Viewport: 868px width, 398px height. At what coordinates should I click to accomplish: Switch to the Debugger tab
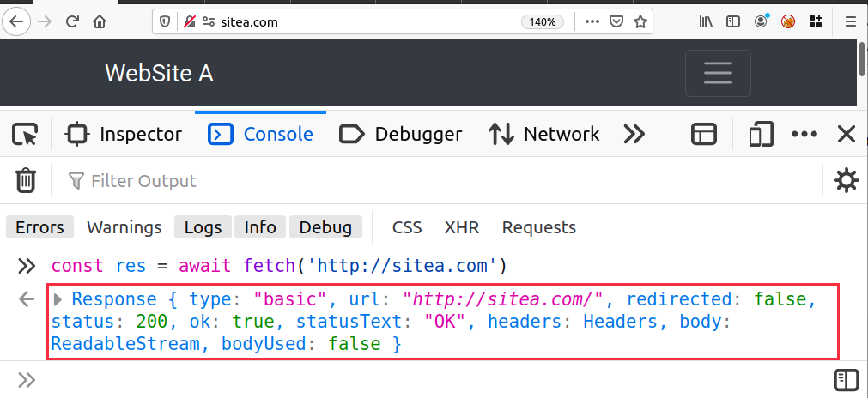click(401, 135)
